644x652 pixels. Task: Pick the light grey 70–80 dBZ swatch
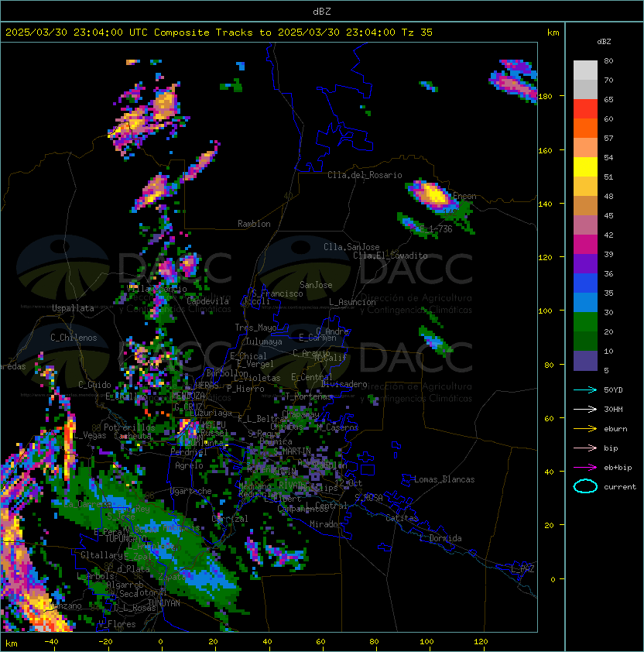point(585,70)
